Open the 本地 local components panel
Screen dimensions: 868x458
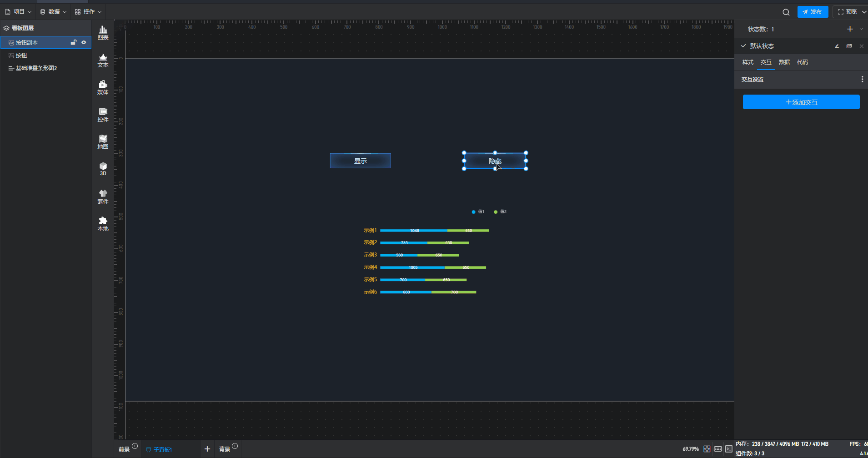(103, 224)
